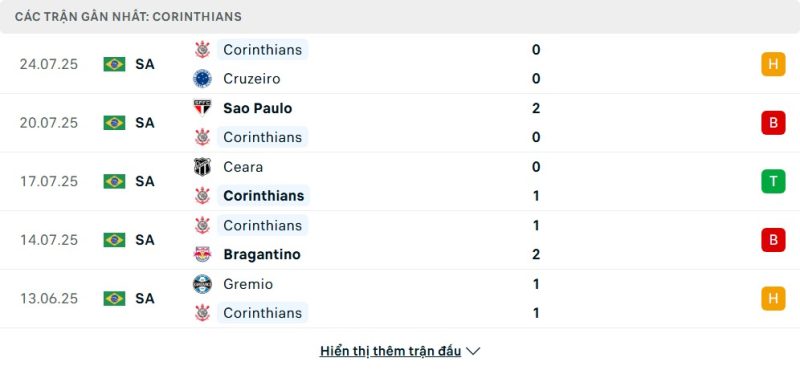Click the green T result badge for Ceara match
800x374 pixels.
pyautogui.click(x=773, y=181)
